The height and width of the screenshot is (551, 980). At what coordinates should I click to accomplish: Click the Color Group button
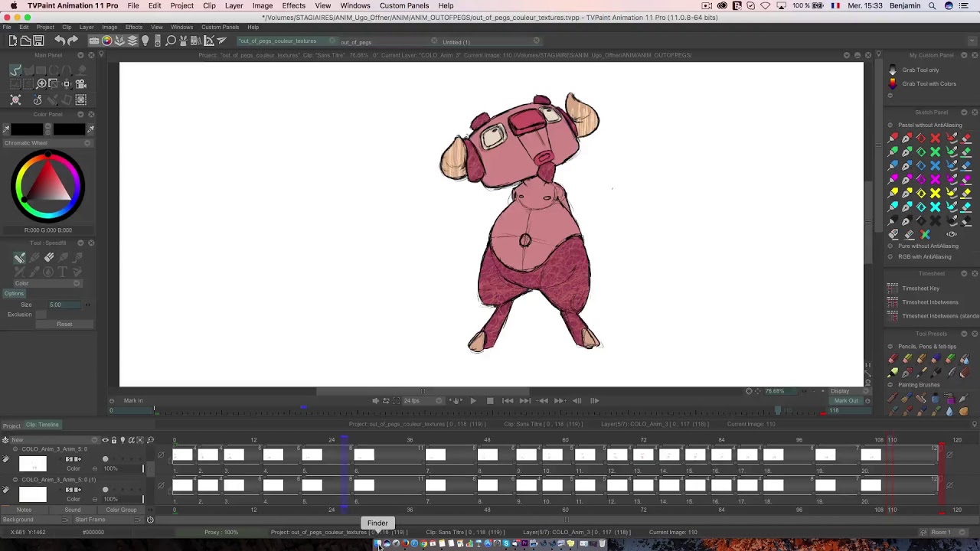point(121,510)
